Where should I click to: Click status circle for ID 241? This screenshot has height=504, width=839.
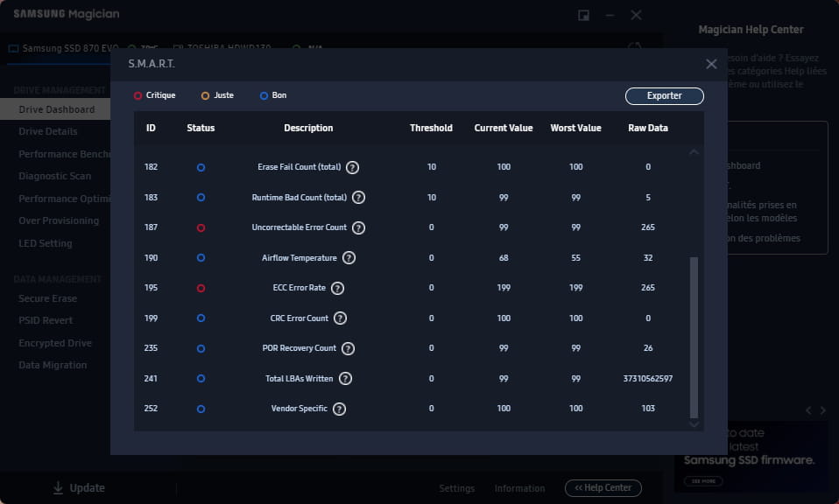[x=201, y=379]
